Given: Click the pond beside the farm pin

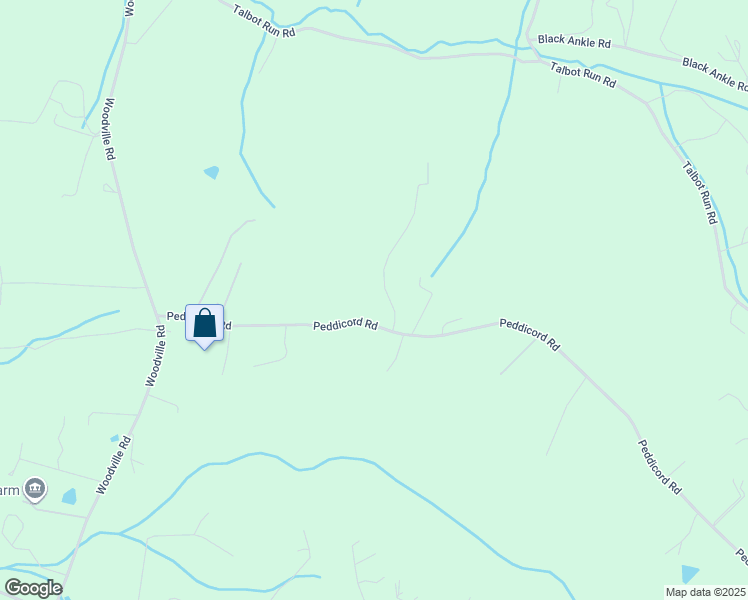Looking at the screenshot, I should [69, 497].
